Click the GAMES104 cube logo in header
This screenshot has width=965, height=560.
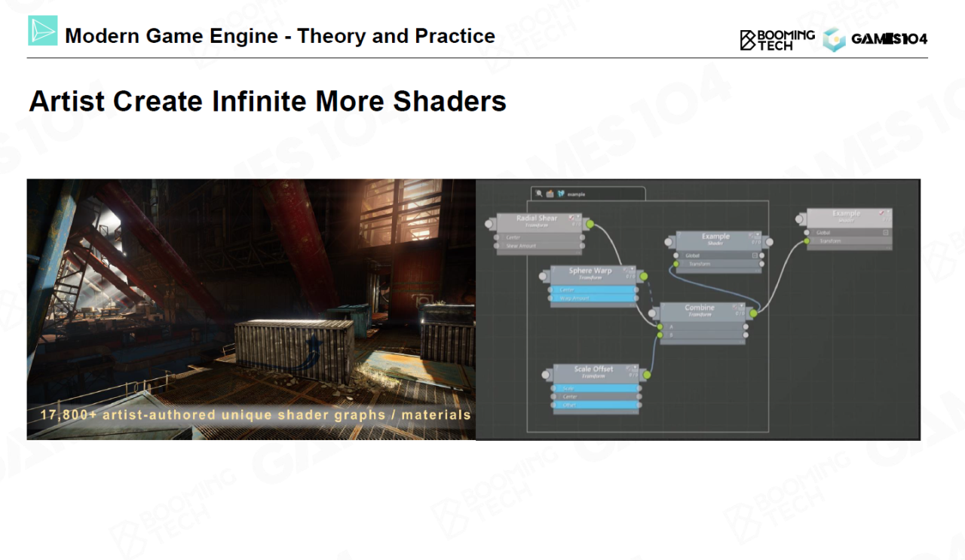834,39
